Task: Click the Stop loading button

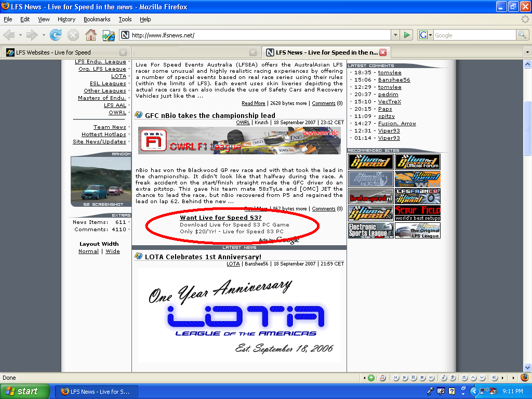Action: click(x=73, y=35)
